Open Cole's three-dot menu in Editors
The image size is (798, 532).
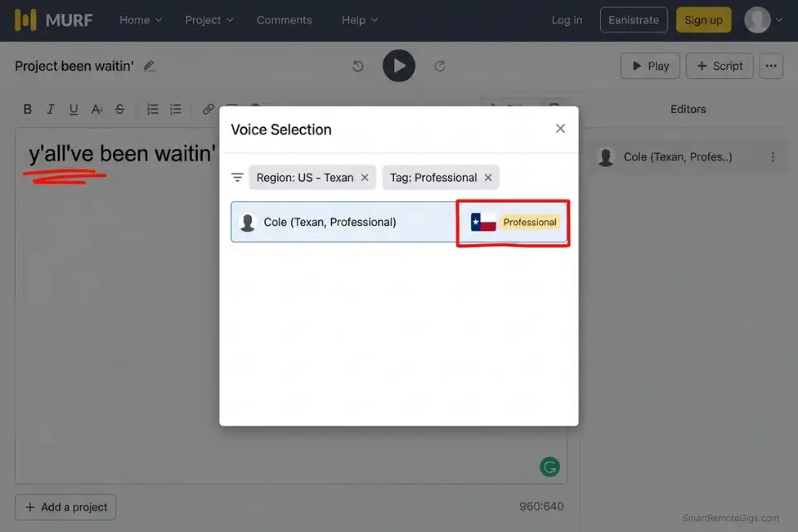[772, 157]
